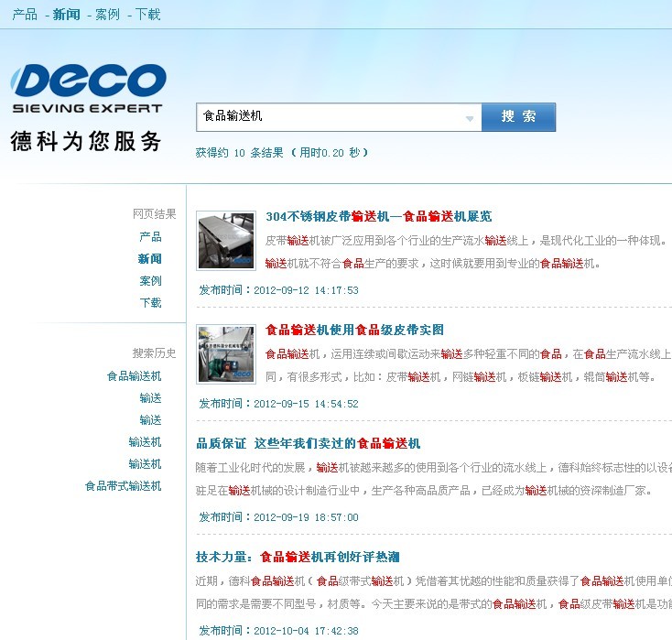Choose the 案例 filter in sidebar
This screenshot has height=640, width=672.
(150, 281)
